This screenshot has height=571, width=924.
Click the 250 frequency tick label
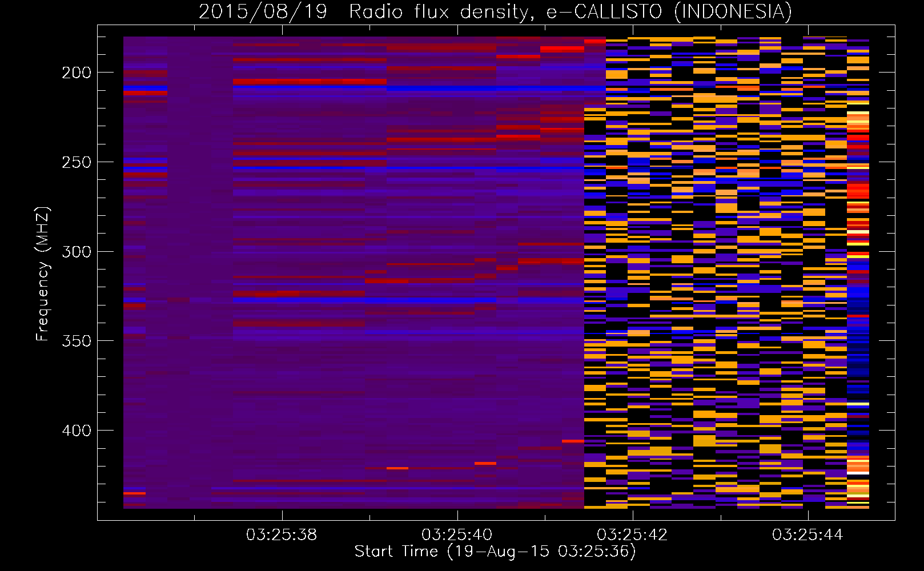[x=76, y=162]
